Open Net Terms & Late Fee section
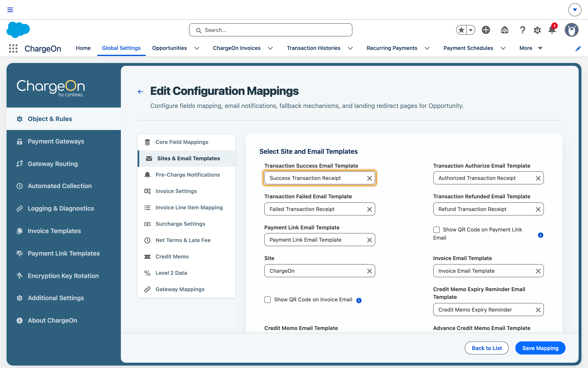 187,240
